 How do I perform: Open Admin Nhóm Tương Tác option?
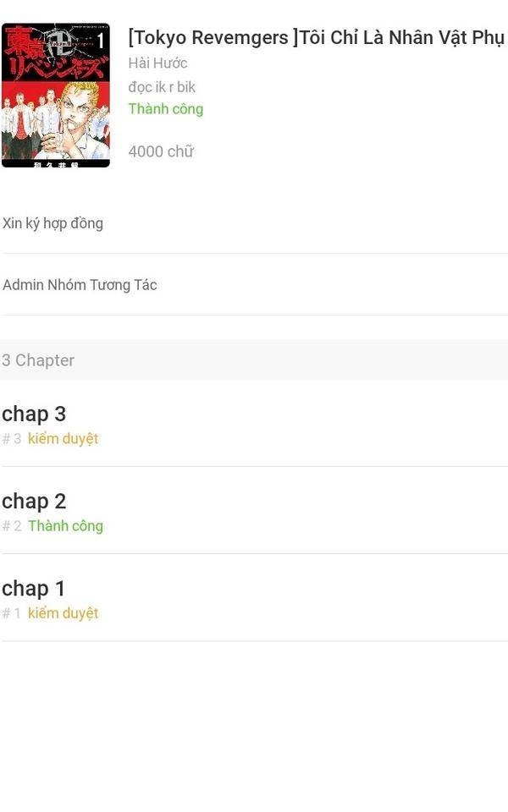[x=254, y=285]
